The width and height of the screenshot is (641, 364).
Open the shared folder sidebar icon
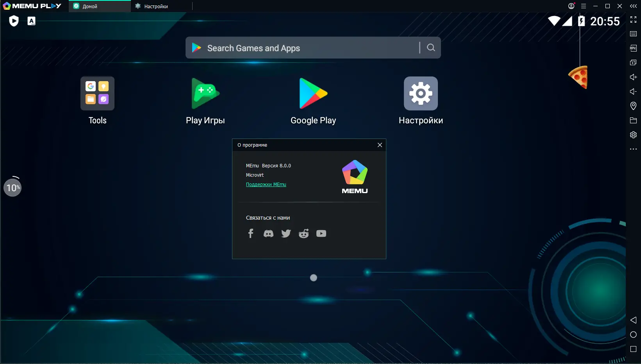click(x=633, y=121)
